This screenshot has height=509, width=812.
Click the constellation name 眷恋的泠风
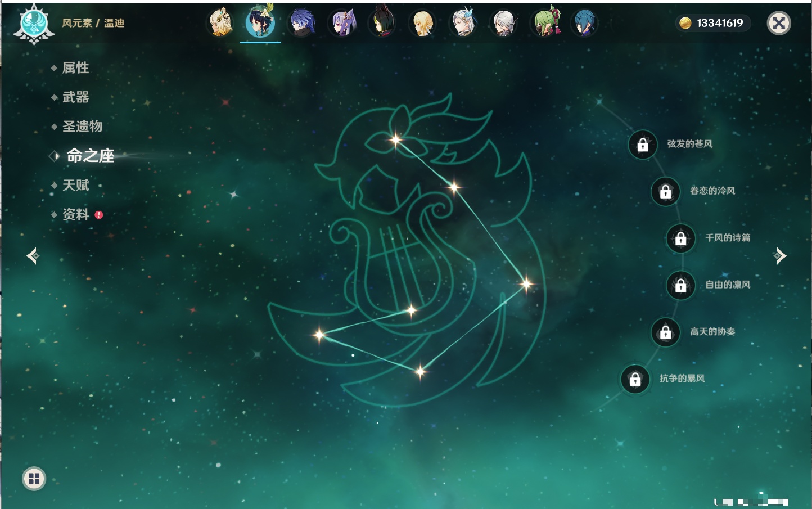click(x=712, y=191)
